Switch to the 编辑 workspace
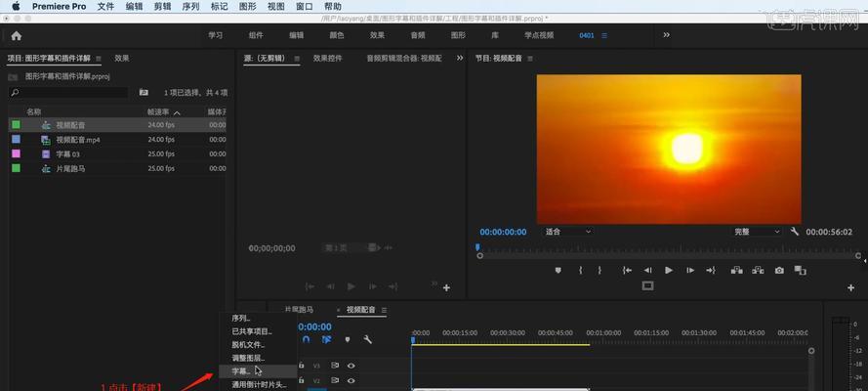The width and height of the screenshot is (868, 391). coord(296,35)
